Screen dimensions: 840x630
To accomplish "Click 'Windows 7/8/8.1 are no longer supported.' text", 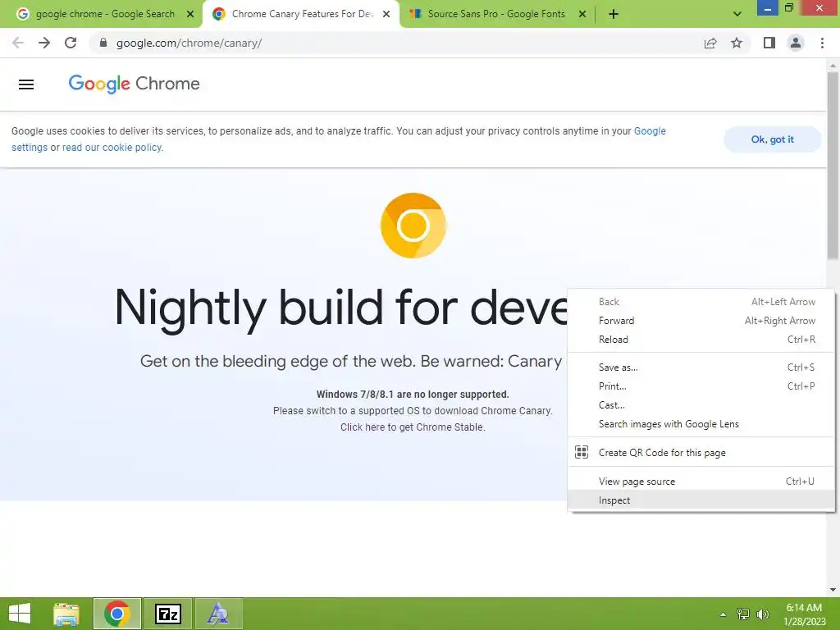I will 413,395.
